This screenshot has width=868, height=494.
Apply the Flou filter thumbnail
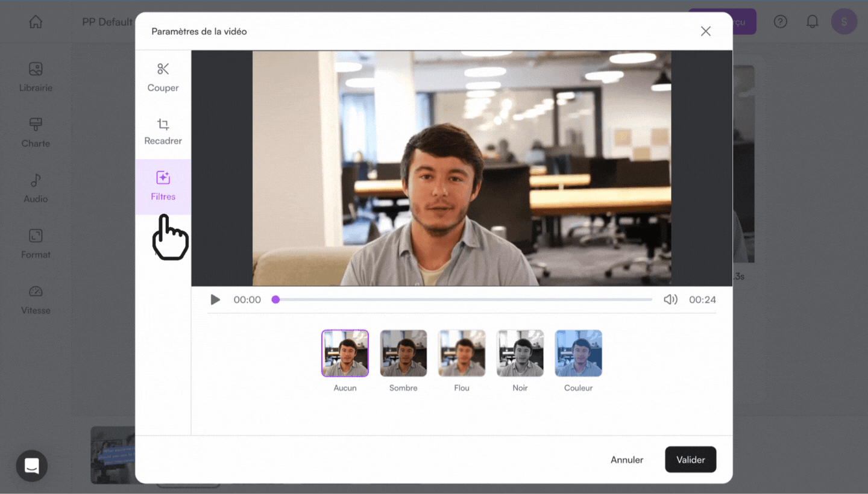click(x=462, y=353)
